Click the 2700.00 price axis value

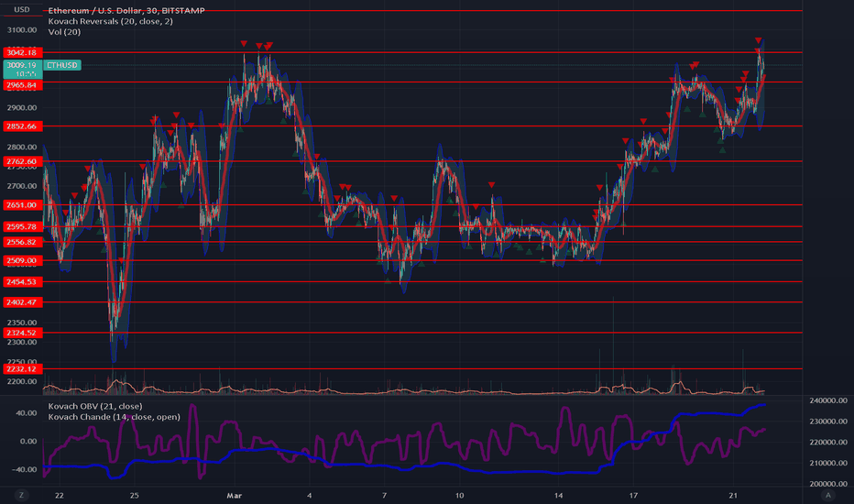(22, 186)
